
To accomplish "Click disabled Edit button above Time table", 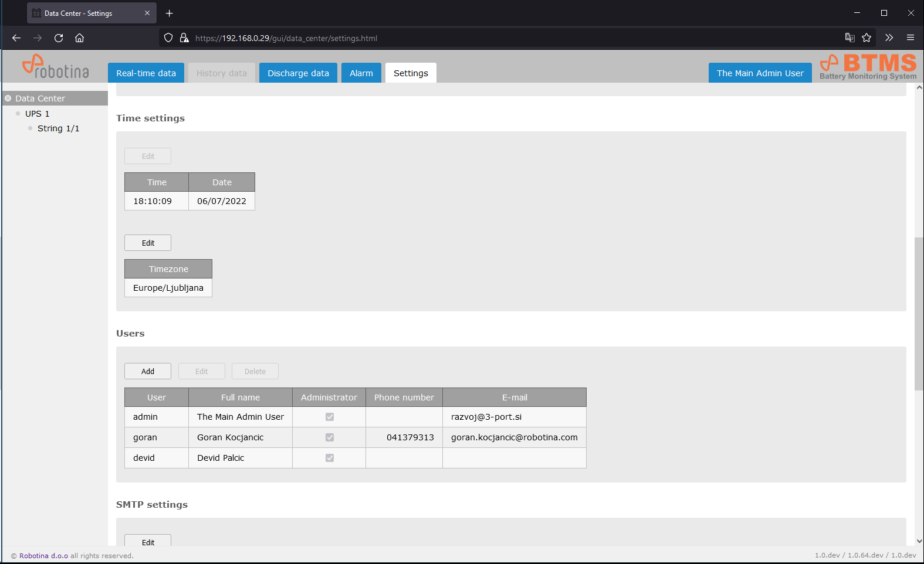I will coord(148,156).
